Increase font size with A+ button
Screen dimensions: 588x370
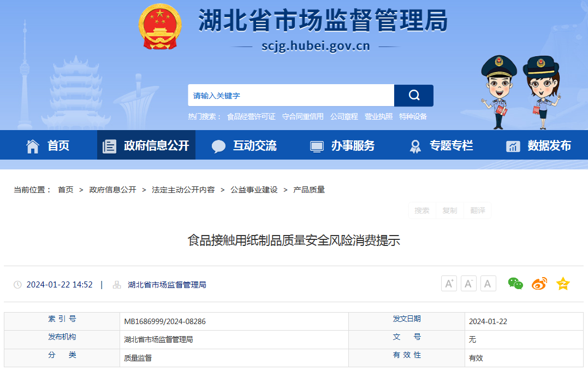[x=449, y=284]
